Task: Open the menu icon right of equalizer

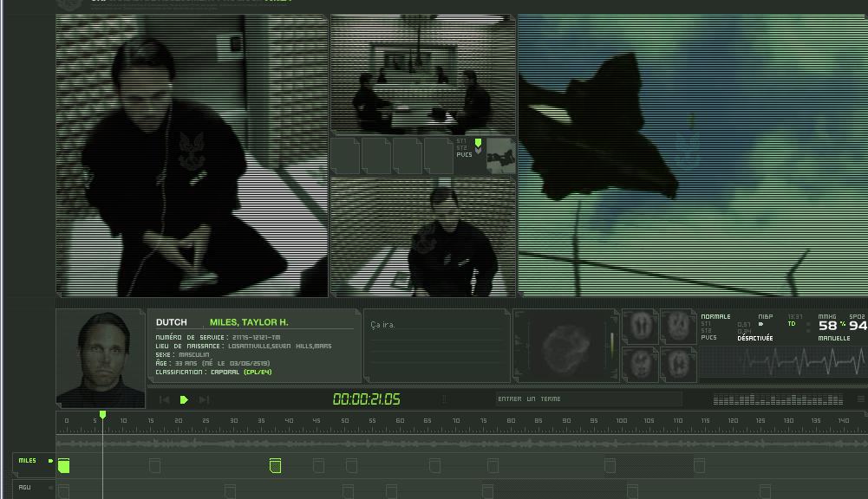Action: point(861,399)
